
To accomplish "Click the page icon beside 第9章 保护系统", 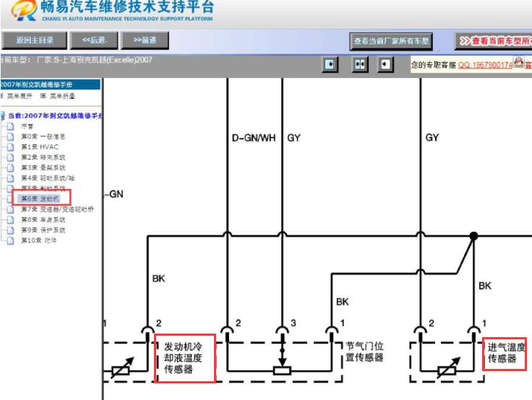I will 11,230.
